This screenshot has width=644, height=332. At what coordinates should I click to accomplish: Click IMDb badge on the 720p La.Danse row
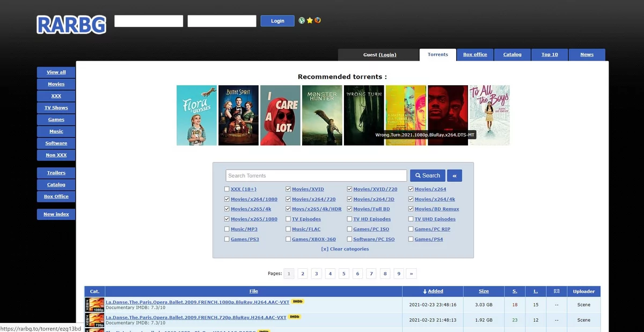pos(295,317)
